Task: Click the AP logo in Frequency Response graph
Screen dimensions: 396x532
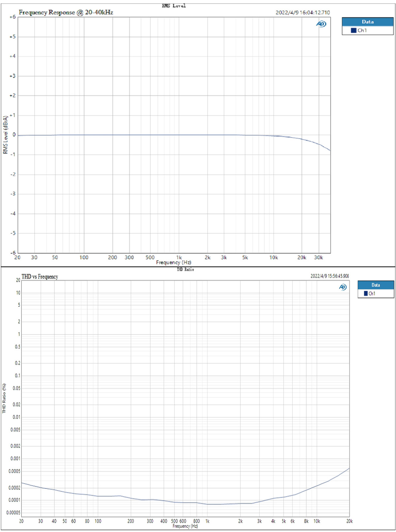Action: [321, 24]
